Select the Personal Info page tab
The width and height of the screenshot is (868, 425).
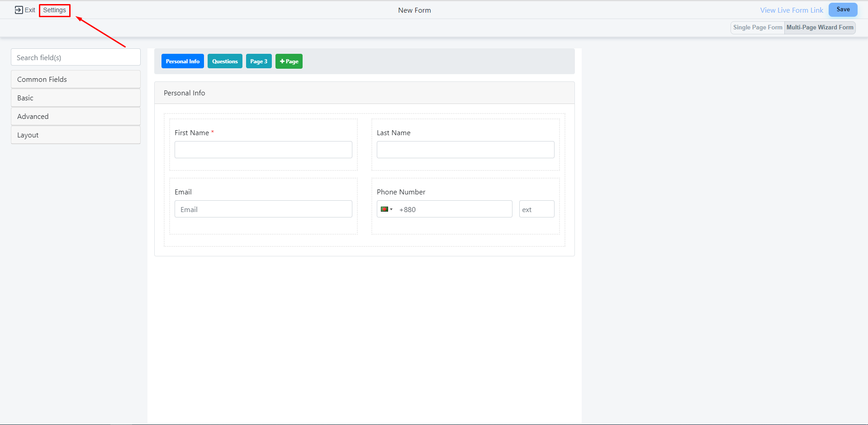click(x=182, y=61)
